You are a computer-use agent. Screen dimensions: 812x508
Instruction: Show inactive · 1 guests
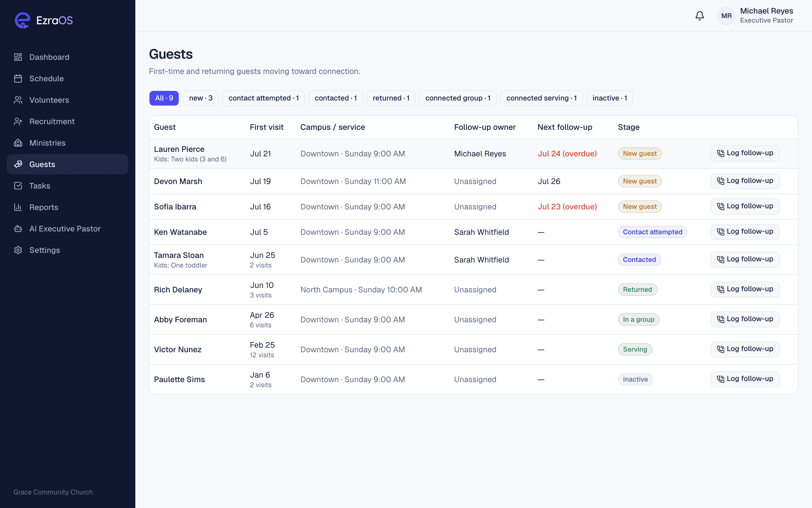(610, 98)
